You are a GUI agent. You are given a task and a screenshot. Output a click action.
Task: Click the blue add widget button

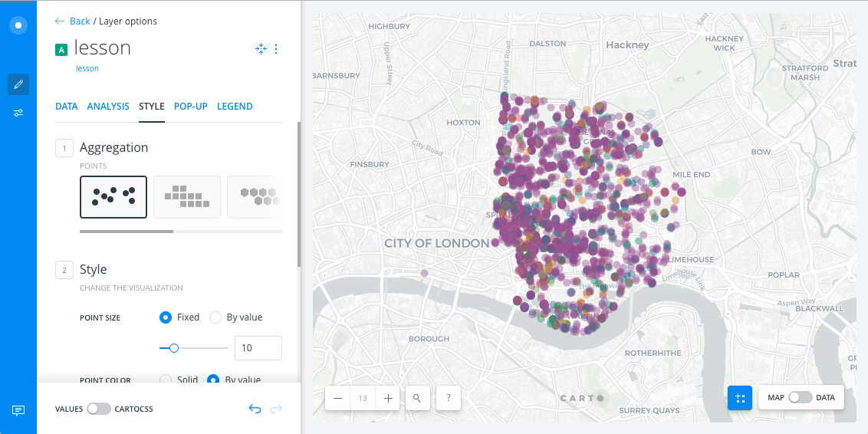pyautogui.click(x=740, y=397)
